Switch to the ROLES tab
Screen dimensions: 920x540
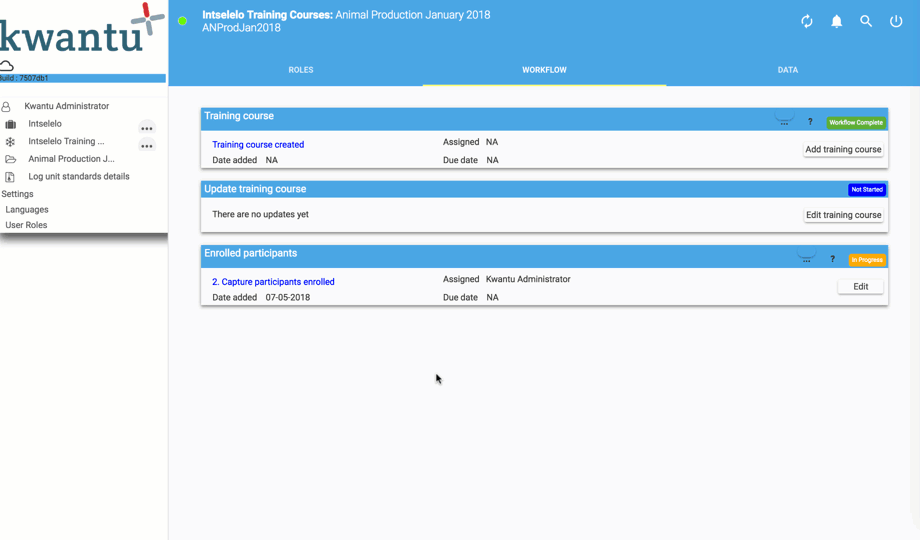301,70
